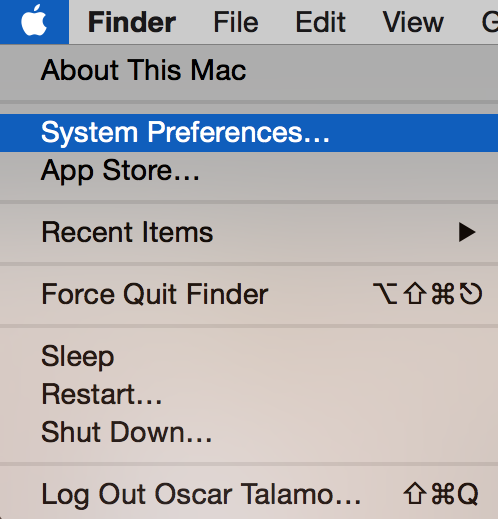
Task: Click the escape symbol in Force Quit shortcut
Action: click(x=471, y=294)
